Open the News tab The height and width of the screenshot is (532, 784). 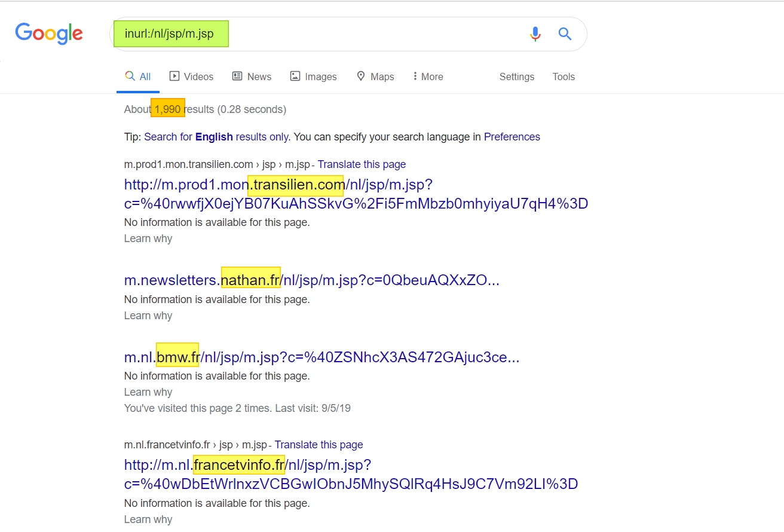[x=252, y=77]
